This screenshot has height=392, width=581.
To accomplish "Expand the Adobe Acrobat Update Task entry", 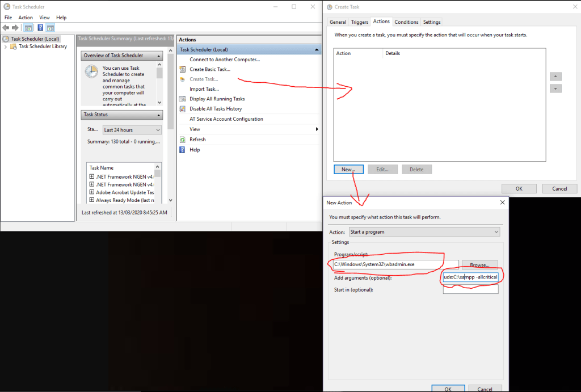I will click(x=92, y=192).
